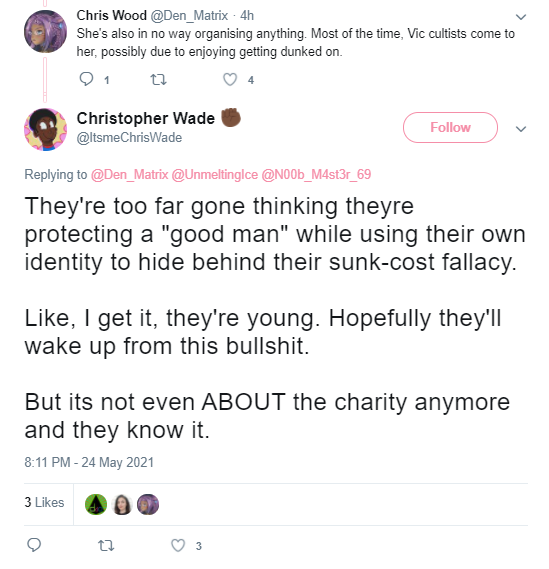Open the 8:11 PM - 24 May 2021 timestamp
The image size is (549, 569).
tap(89, 462)
